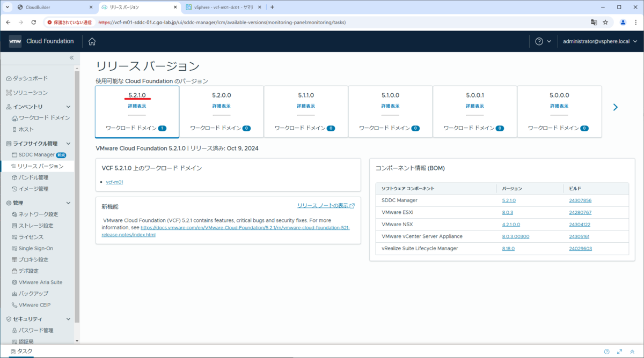Reload the page
644x358 pixels.
point(34,23)
